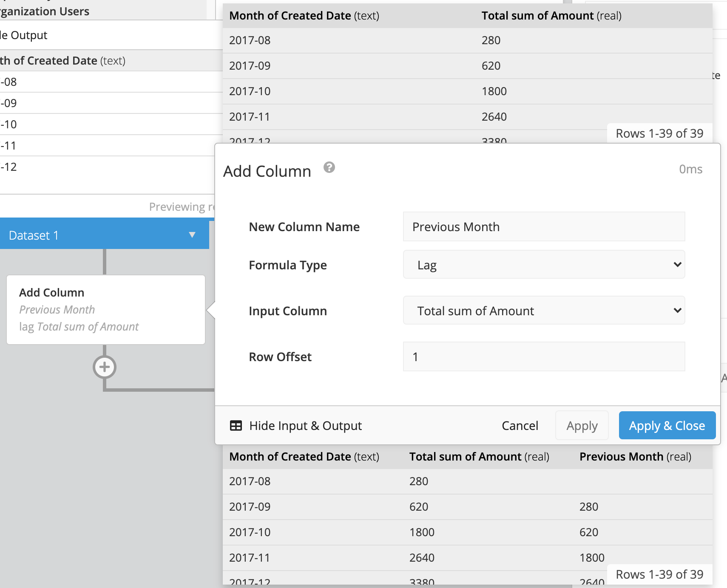Screen dimensions: 727x588
Task: Open the Add Column help question icon
Action: point(329,167)
